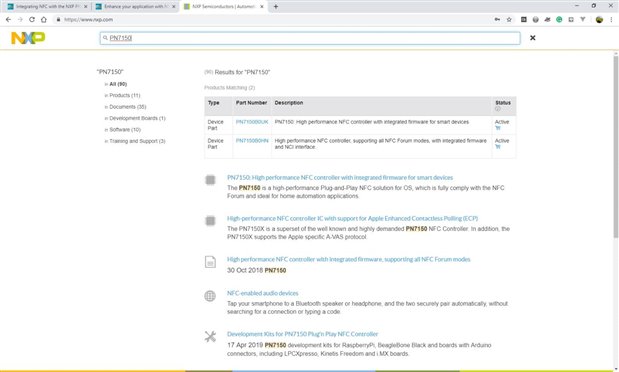Close the Enhance your application tab
The image size is (619, 372).
tap(173, 7)
